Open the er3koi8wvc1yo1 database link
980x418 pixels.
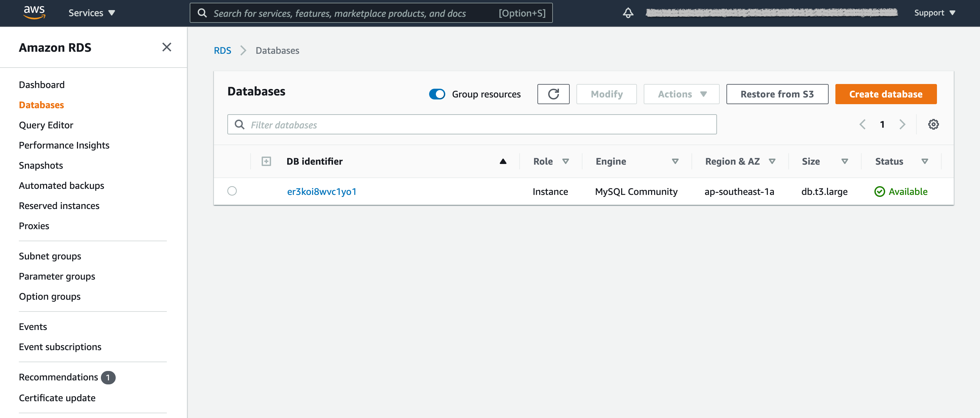pos(322,192)
